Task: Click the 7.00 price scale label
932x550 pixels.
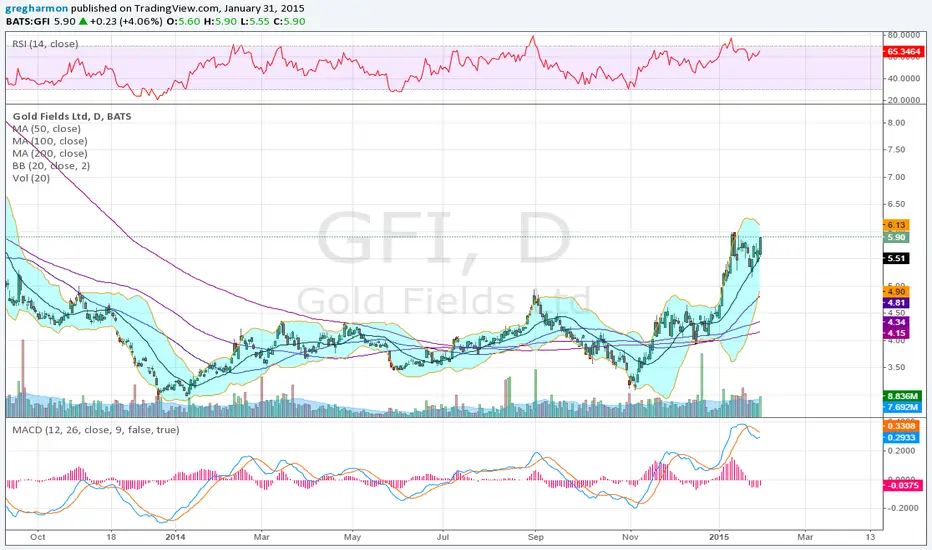Action: 896,177
